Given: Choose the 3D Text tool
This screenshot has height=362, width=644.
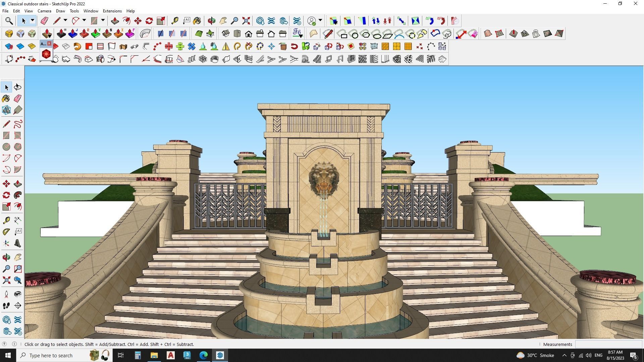Looking at the screenshot, I should [17, 243].
